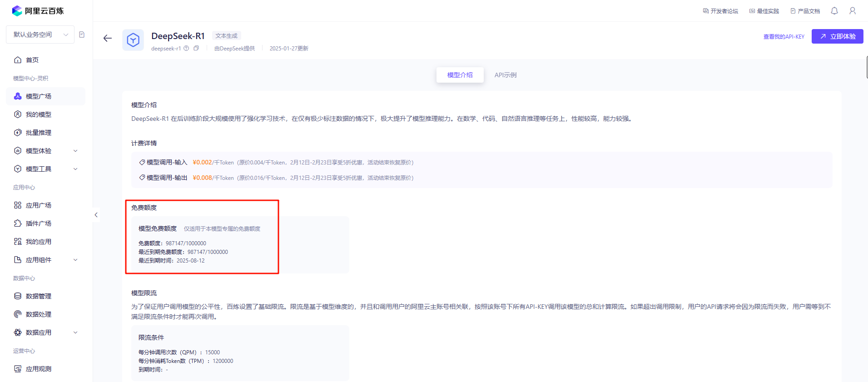Screen dimensions: 868x382
Task: Go back with the left arrow icon
Action: 108,38
